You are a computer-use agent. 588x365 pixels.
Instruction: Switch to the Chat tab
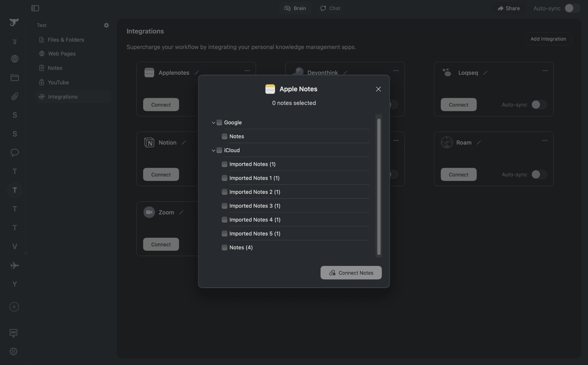[x=330, y=8]
